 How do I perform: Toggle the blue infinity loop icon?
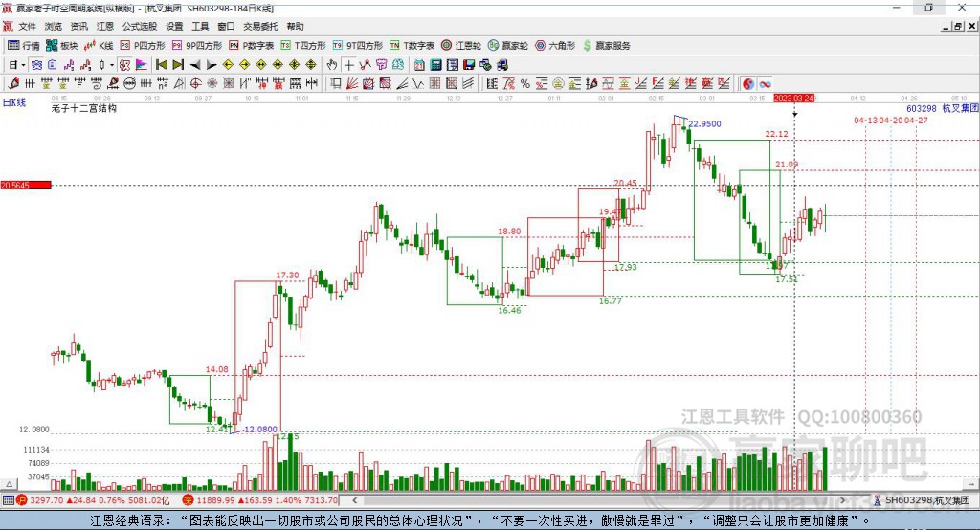point(765,84)
